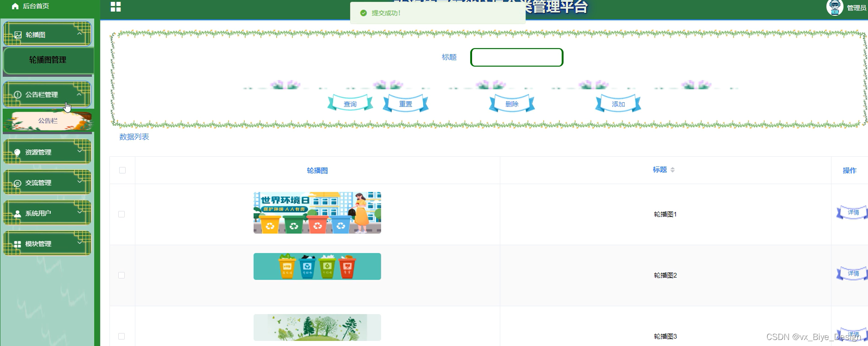Open 详情 for the 轮播图2 row
The image size is (868, 346).
[x=852, y=273]
